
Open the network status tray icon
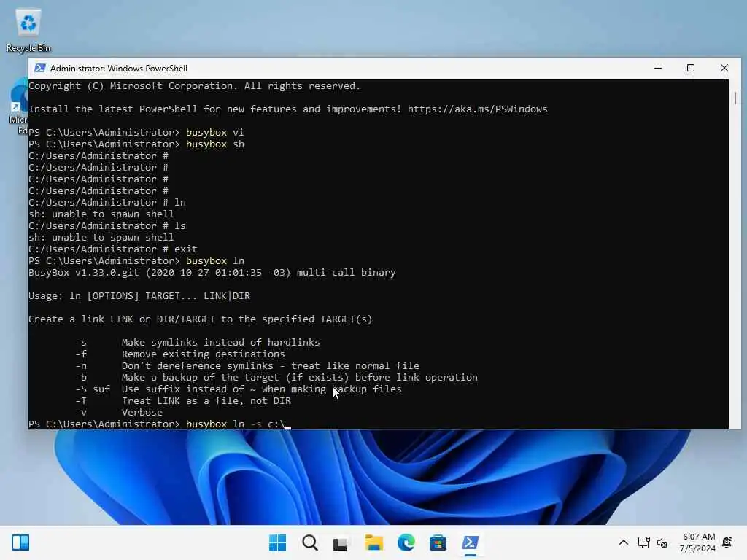coord(644,542)
